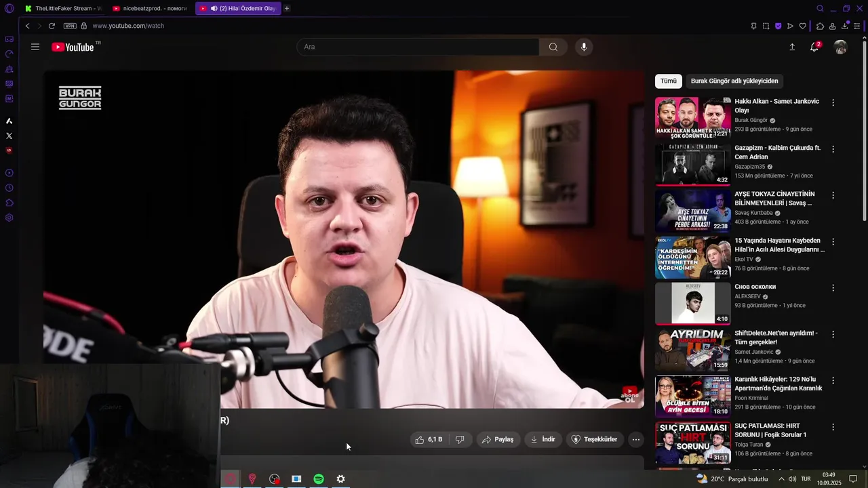
Task: Open YouTube notifications bell
Action: coord(814,47)
